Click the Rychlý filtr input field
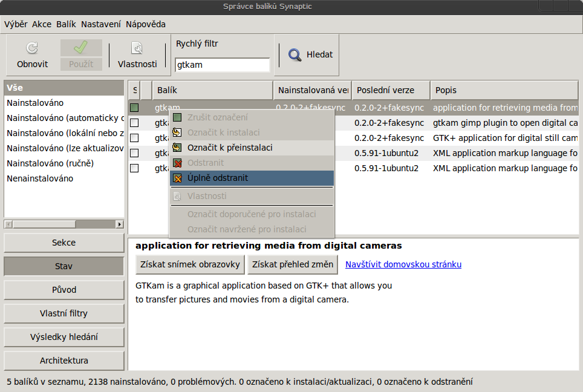583x392 pixels. (222, 65)
